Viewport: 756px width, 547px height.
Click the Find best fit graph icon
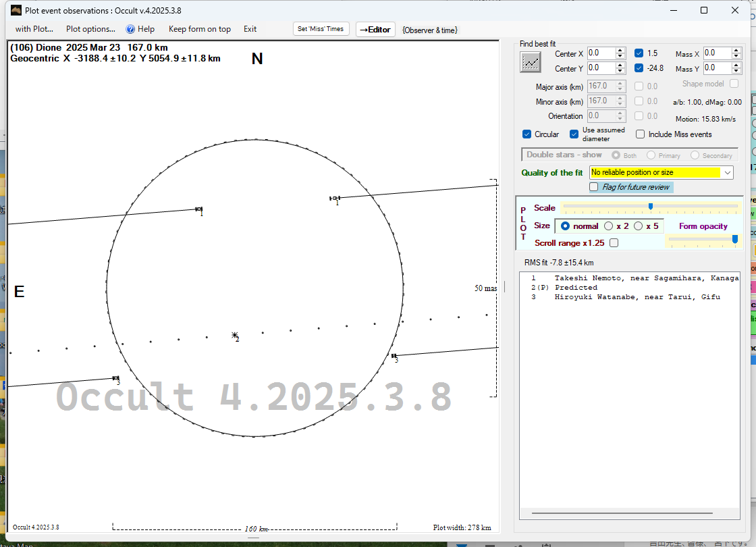(x=531, y=62)
